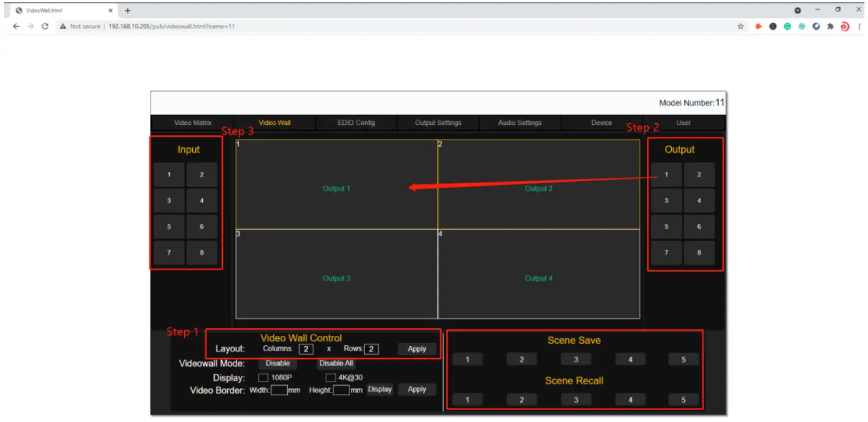This screenshot has height=422, width=868.
Task: Click the Output 1 video wall cell
Action: (336, 184)
